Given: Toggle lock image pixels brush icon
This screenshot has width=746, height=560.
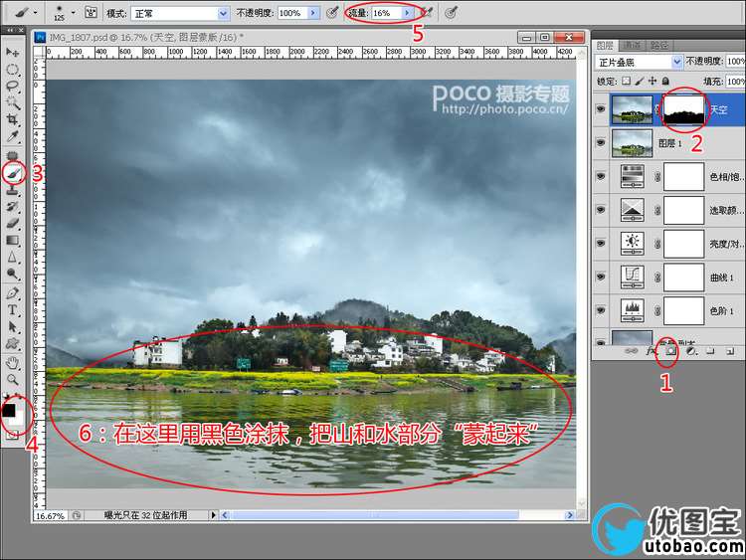Looking at the screenshot, I should [640, 82].
